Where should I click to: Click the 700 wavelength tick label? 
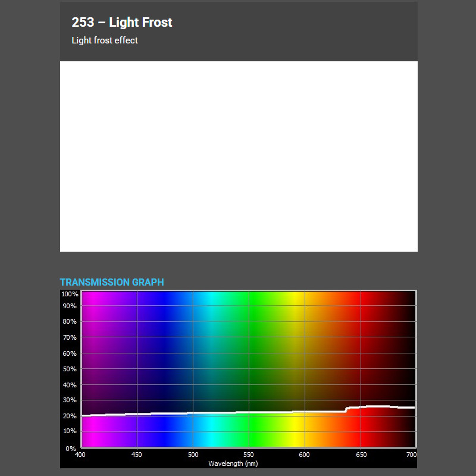(x=411, y=453)
